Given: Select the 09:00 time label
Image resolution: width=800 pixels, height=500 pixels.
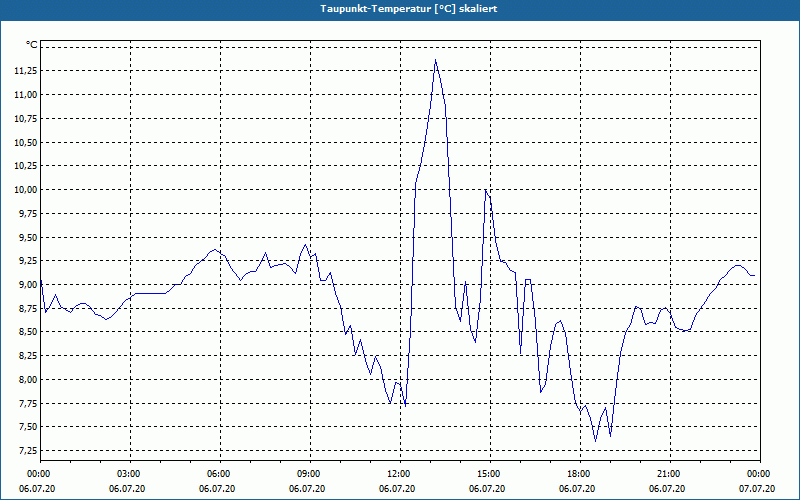Looking at the screenshot, I should click(x=310, y=474).
